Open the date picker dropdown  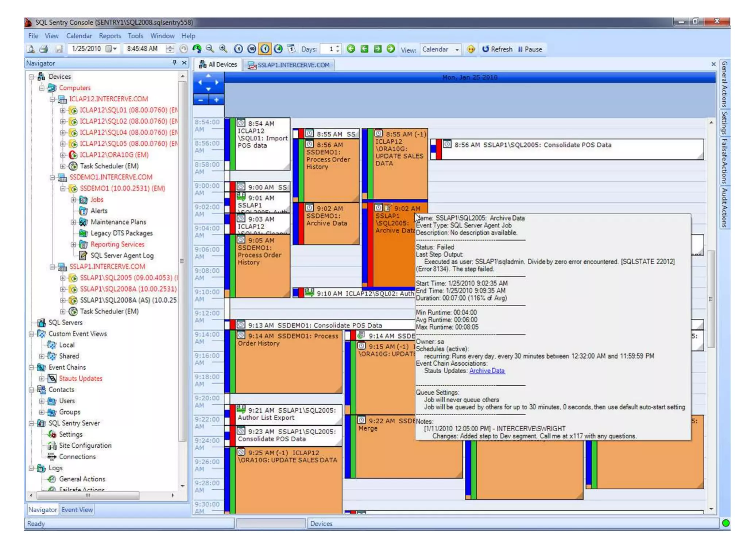point(115,49)
